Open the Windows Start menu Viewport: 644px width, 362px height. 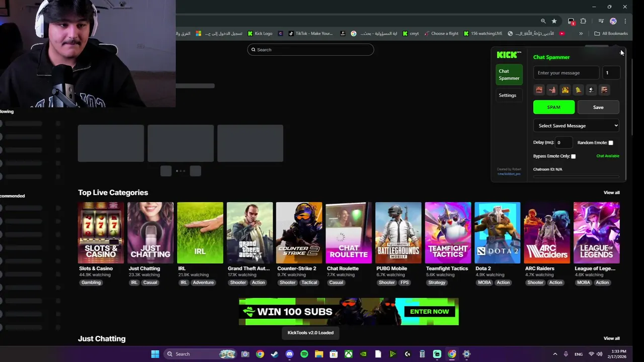click(x=155, y=354)
